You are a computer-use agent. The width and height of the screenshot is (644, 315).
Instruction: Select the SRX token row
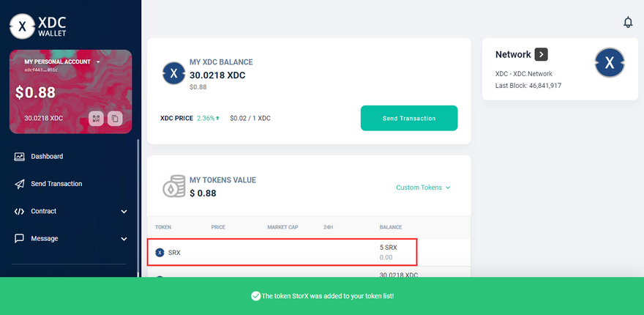pos(282,252)
